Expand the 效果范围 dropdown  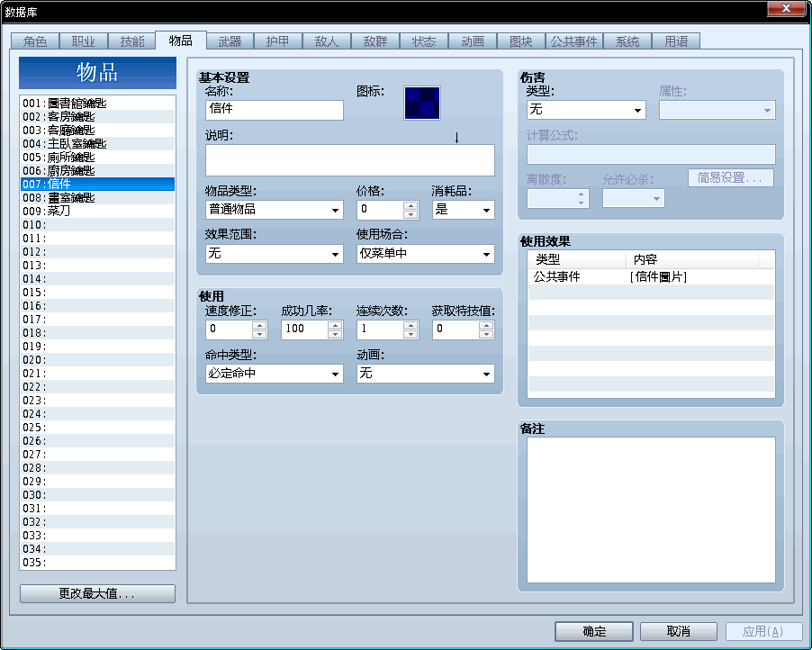click(x=274, y=254)
